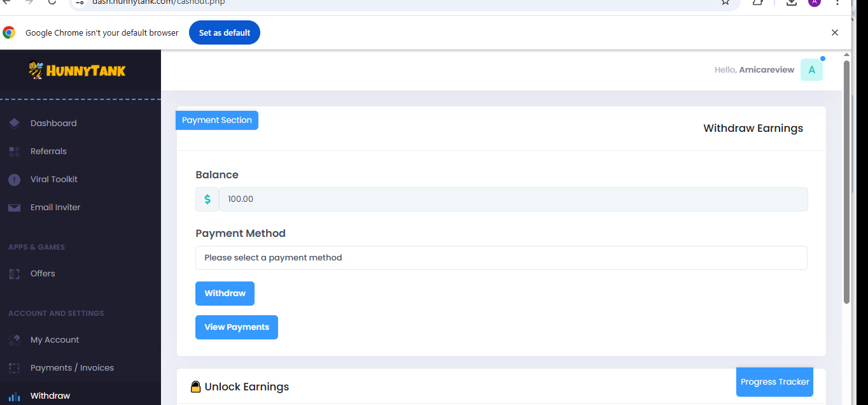The image size is (868, 405).
Task: Open the Payment Method dropdown
Action: coord(501,258)
